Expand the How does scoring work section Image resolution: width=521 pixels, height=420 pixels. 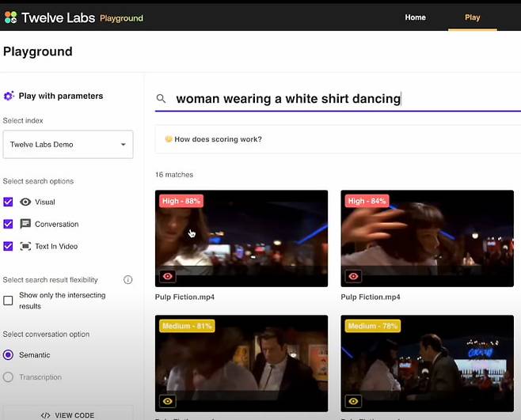(x=214, y=139)
